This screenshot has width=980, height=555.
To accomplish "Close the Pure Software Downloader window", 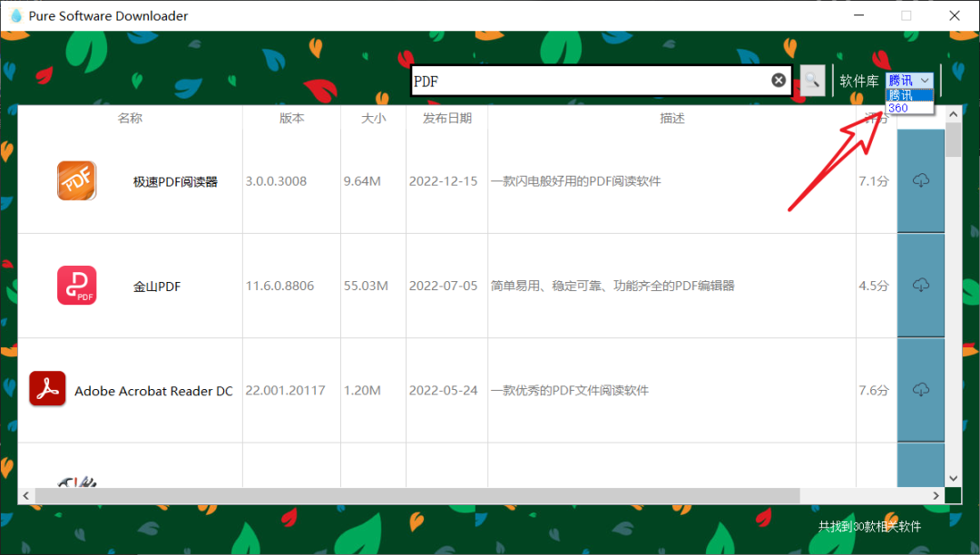I will [x=955, y=15].
